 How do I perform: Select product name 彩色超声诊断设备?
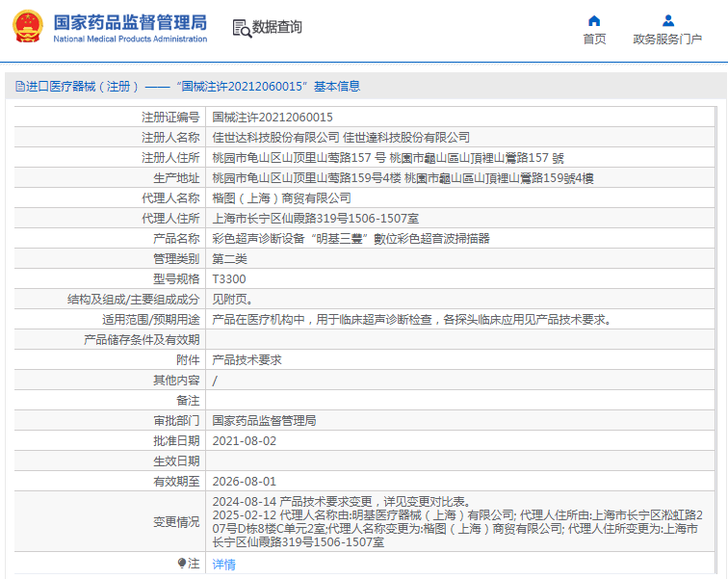click(258, 239)
